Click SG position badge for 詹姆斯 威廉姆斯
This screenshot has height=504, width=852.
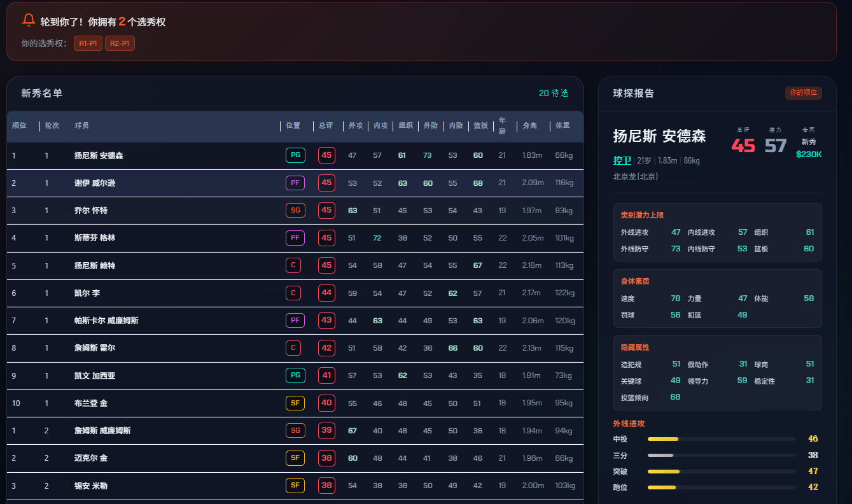295,431
